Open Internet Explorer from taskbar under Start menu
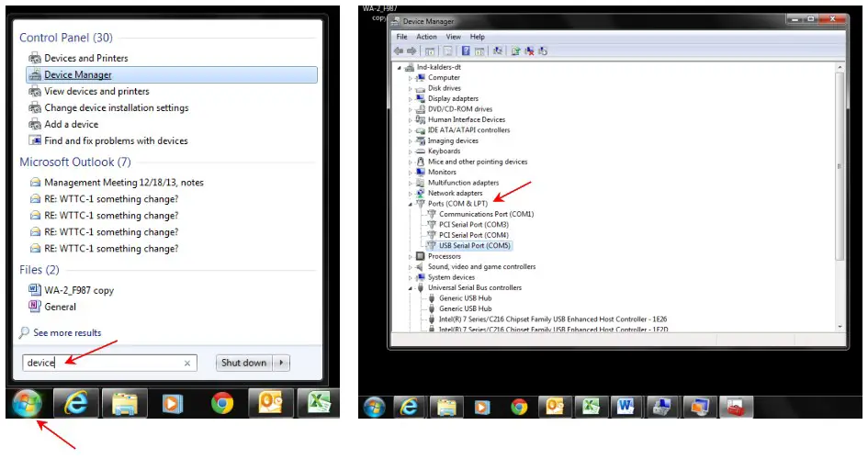Viewport: 868px width, 459px height. click(75, 403)
